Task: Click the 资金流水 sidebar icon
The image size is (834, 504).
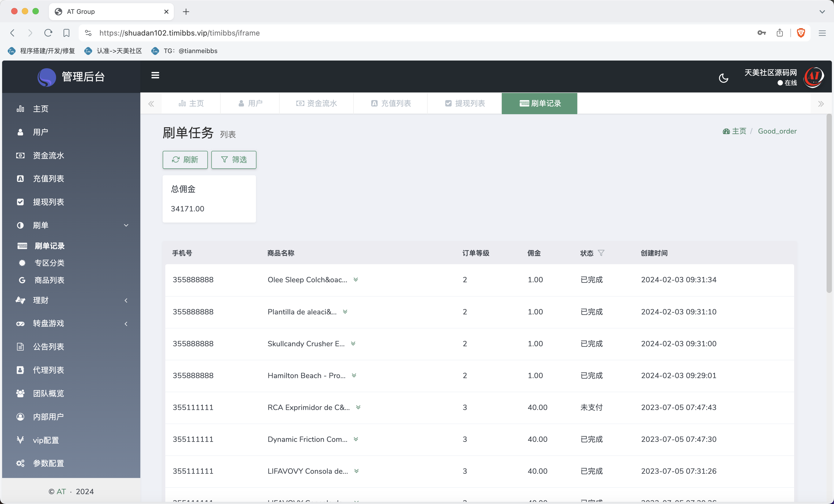Action: pos(20,155)
